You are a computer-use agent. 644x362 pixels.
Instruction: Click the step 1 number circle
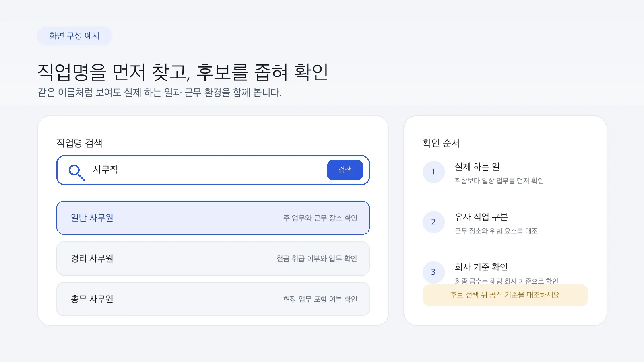(433, 172)
